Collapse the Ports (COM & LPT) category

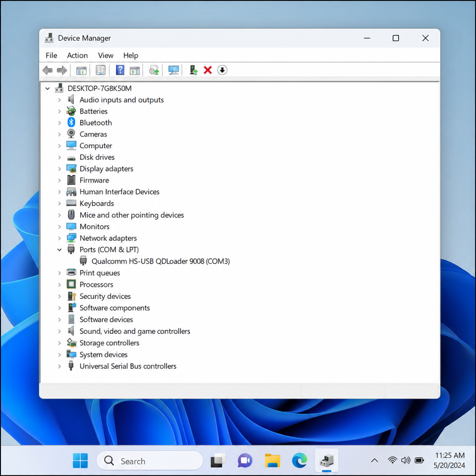(59, 250)
